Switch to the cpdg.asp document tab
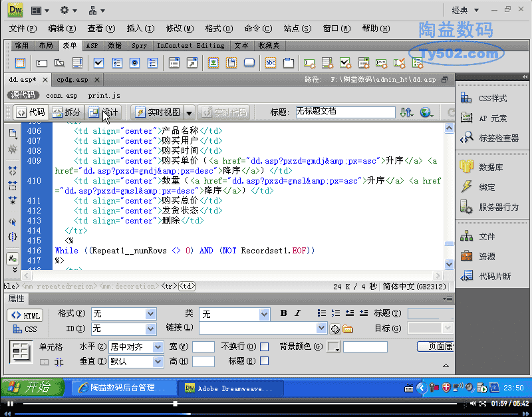This screenshot has width=532, height=417. point(72,80)
